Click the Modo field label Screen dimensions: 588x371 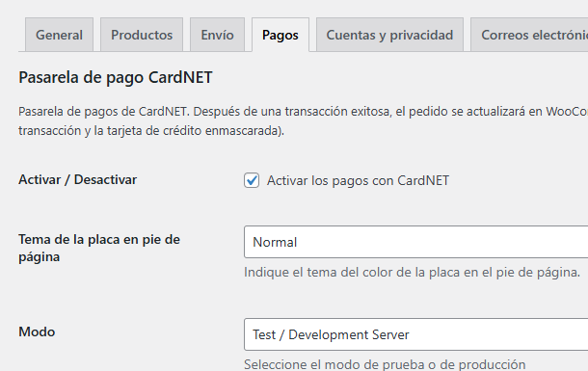tap(37, 331)
